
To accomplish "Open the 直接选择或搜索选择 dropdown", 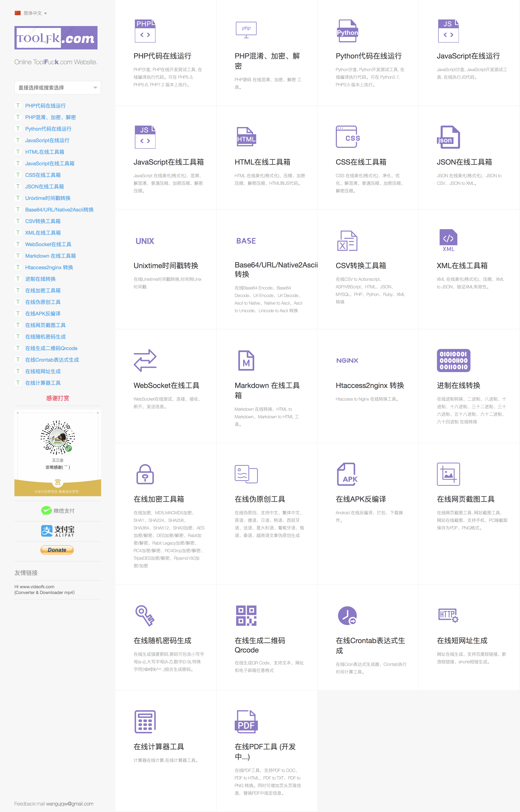I will (57, 87).
